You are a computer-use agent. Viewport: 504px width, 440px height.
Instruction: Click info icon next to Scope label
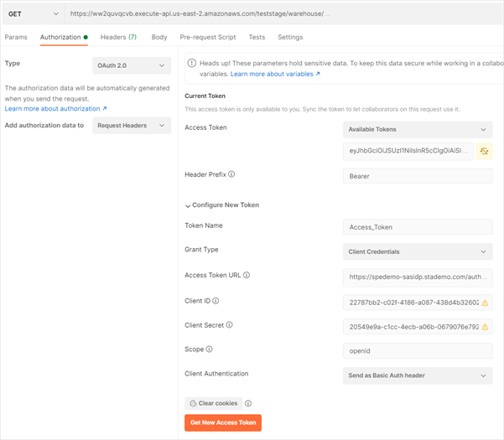pos(210,349)
